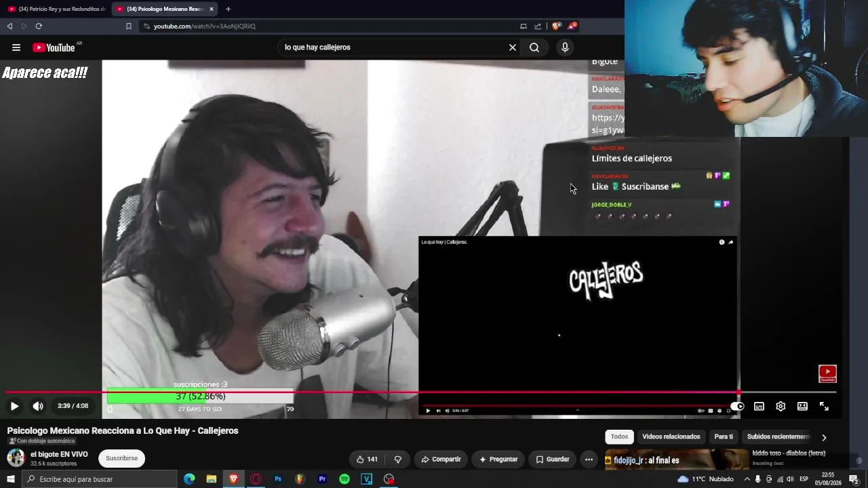Image resolution: width=868 pixels, height=488 pixels.
Task: Switch to theater mode
Action: [802, 406]
